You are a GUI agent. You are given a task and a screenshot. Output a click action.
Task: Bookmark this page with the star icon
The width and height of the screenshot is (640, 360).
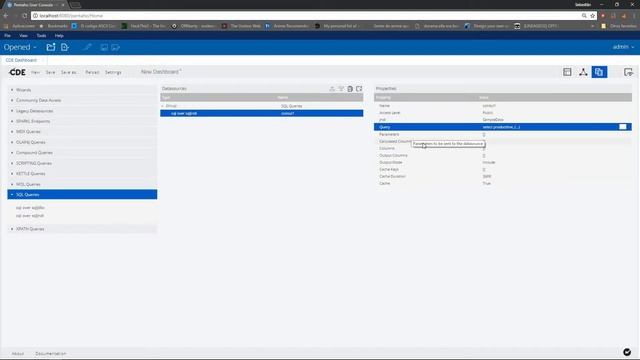(x=592, y=16)
